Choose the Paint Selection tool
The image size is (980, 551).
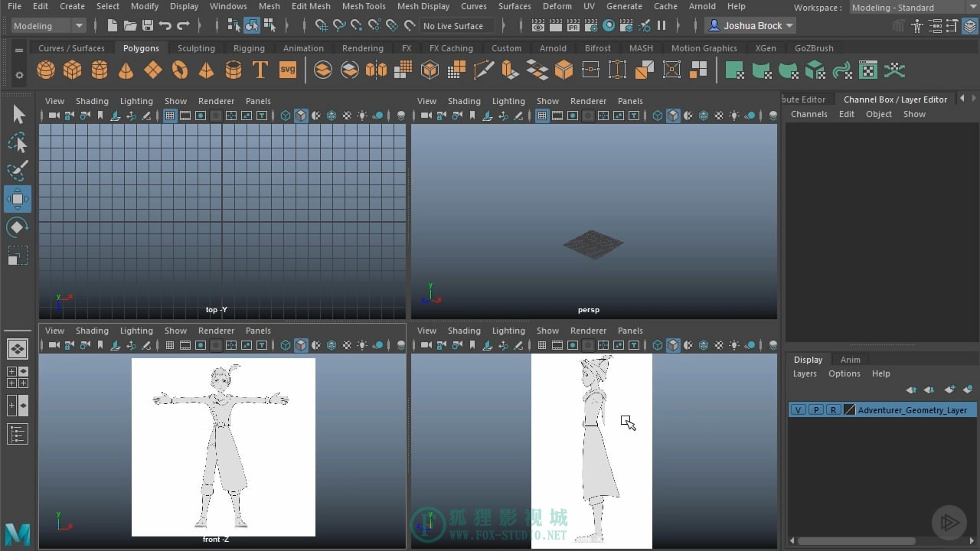click(x=18, y=171)
